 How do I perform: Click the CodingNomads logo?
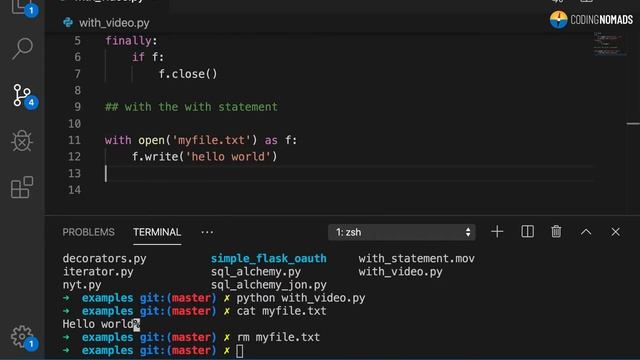point(591,19)
